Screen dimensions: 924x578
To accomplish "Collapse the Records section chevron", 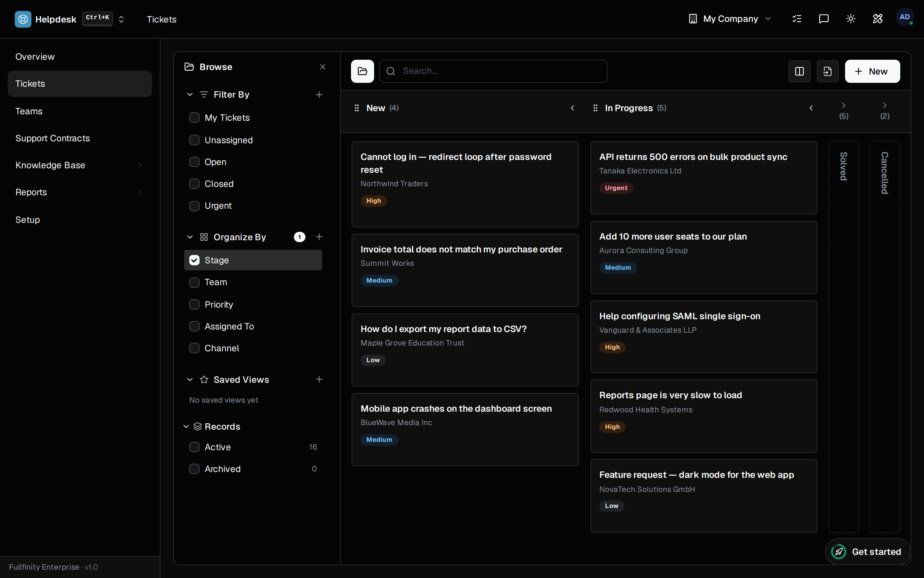I will 186,427.
